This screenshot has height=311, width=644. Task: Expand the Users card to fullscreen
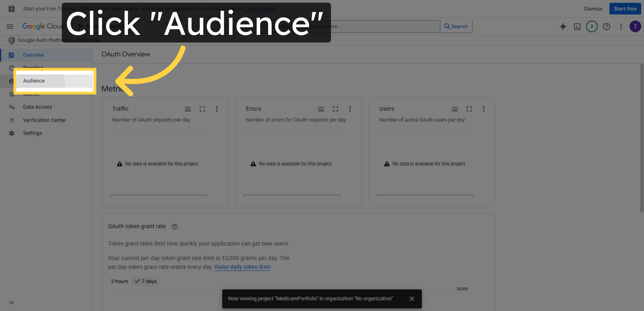(469, 109)
